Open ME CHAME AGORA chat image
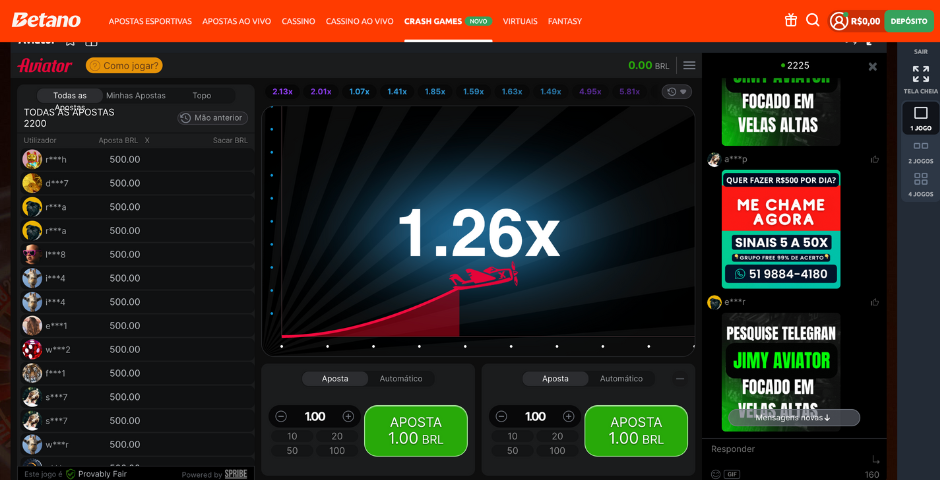 781,230
